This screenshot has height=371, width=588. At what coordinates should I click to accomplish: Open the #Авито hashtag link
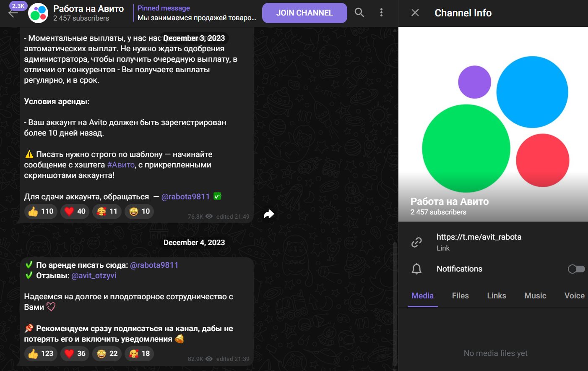tap(121, 165)
